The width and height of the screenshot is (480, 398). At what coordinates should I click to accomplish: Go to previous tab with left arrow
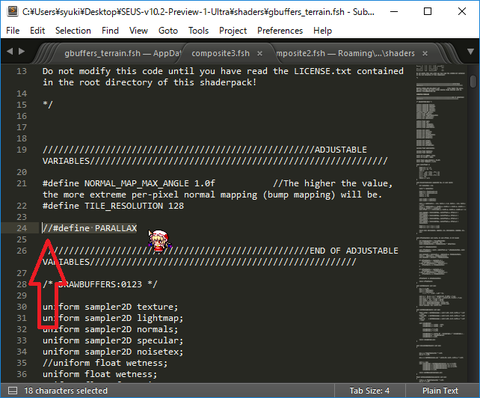point(10,51)
